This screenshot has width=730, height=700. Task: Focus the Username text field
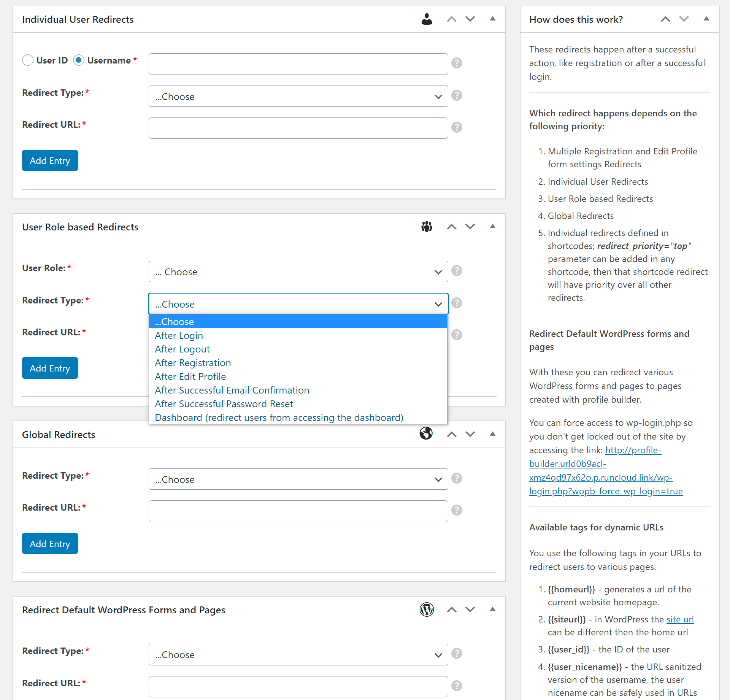click(x=298, y=64)
